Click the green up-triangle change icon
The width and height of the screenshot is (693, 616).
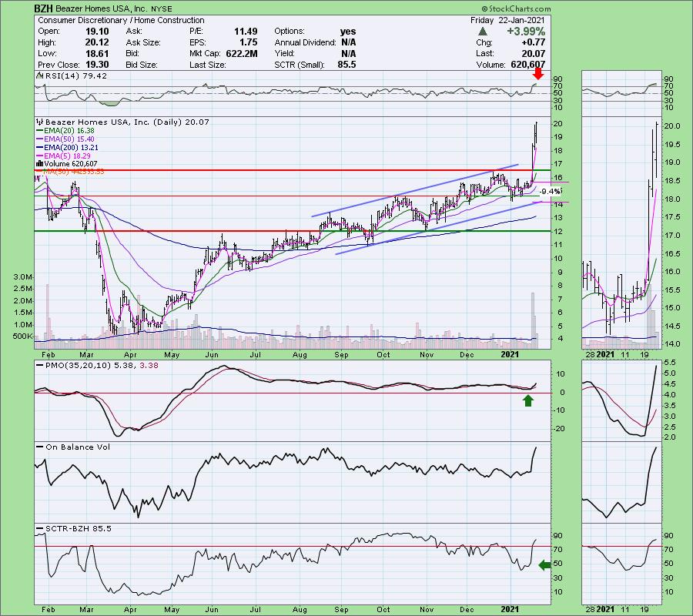click(483, 32)
